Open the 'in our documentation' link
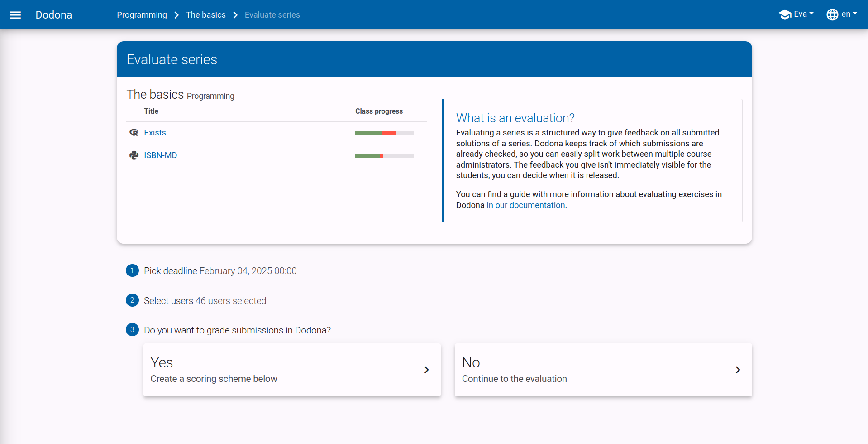 526,205
